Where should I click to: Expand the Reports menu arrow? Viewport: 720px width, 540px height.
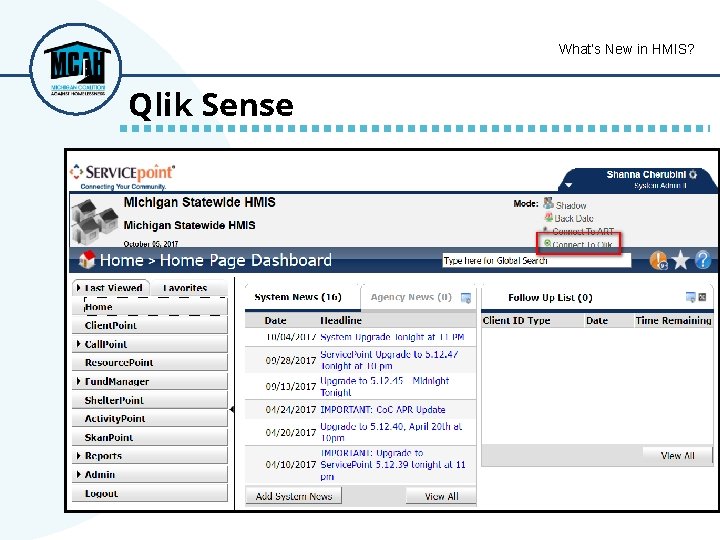79,456
